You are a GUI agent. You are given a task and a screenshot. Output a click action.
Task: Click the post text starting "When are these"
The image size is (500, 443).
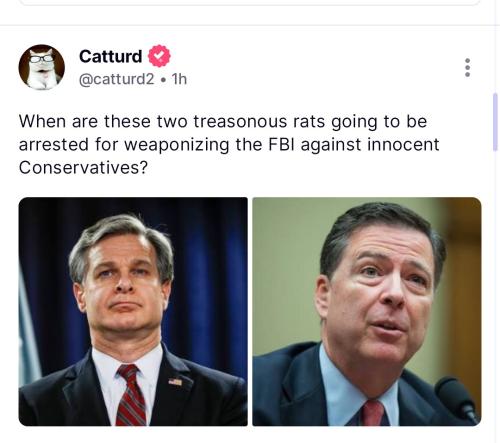point(229,144)
